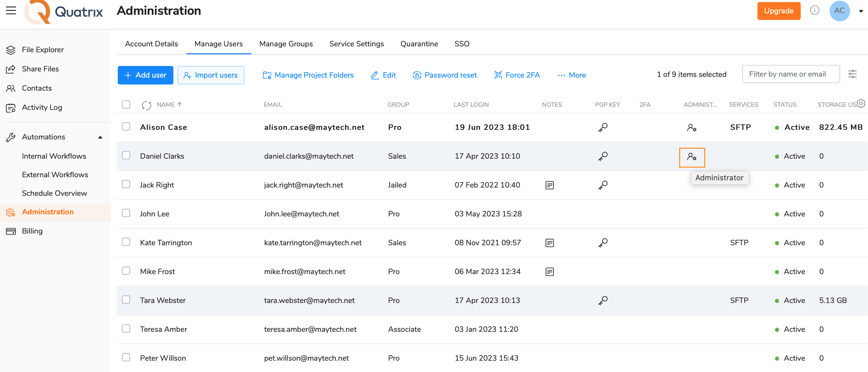Click the Active status indicator for John Lee
Screen dimensions: 868x372
tap(777, 214)
